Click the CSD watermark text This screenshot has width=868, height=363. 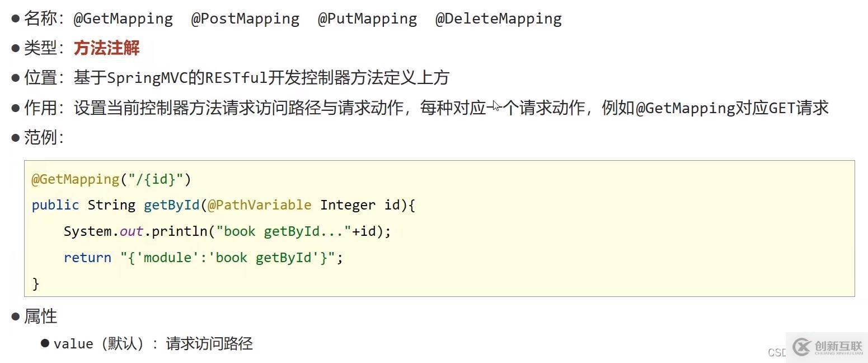777,352
